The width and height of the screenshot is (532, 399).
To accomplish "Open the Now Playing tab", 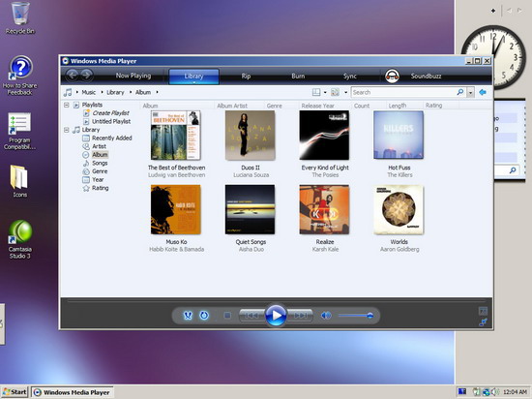I will pos(133,76).
